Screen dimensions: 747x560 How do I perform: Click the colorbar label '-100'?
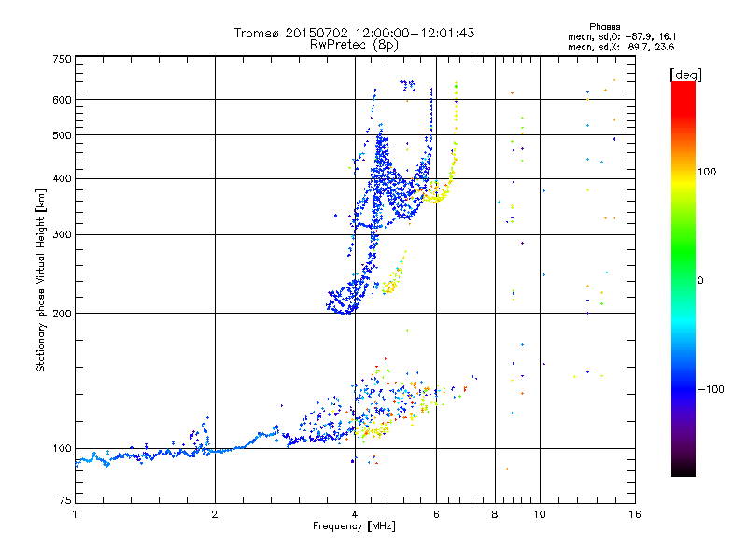[x=711, y=389]
